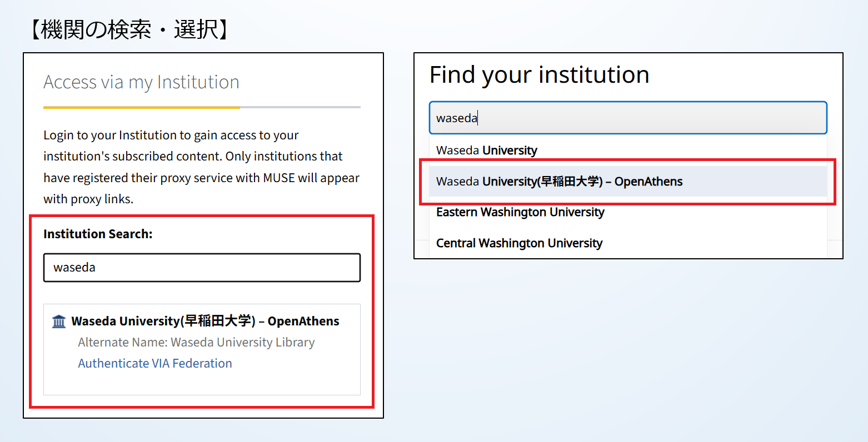Click the institution building icon beside Waseda University
Image resolution: width=868 pixels, height=442 pixels.
tap(58, 322)
